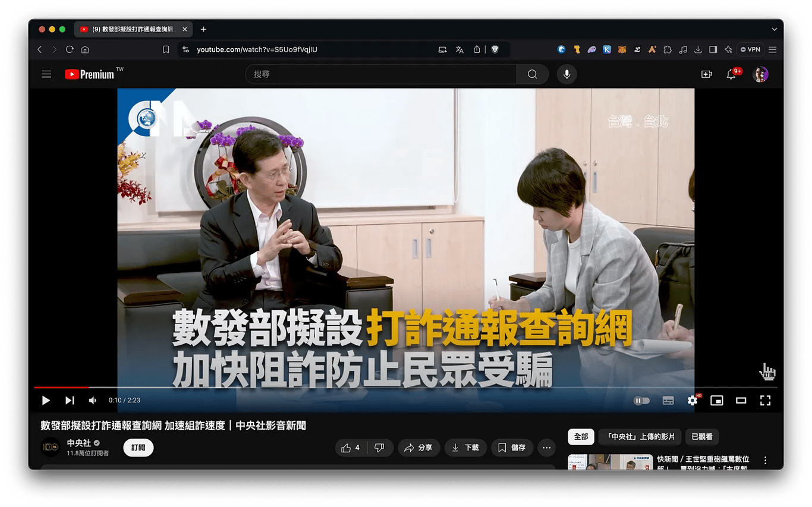Close the YouTube browser tab
Screen dimensions: 812x507
[x=185, y=29]
